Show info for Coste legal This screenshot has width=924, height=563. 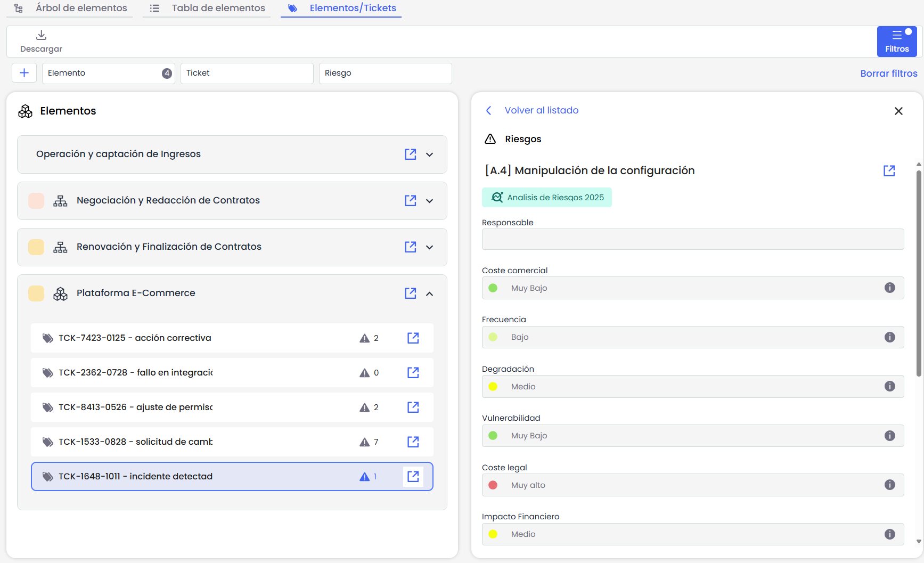tap(889, 485)
